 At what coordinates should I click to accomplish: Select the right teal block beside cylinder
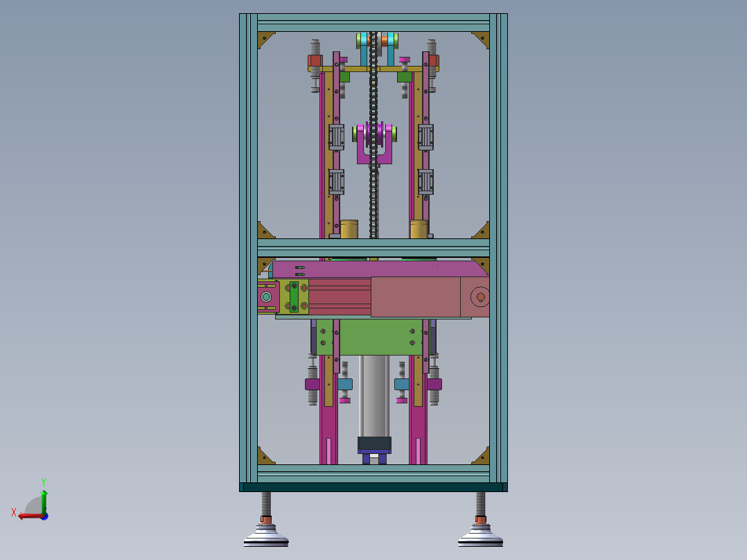tap(402, 384)
